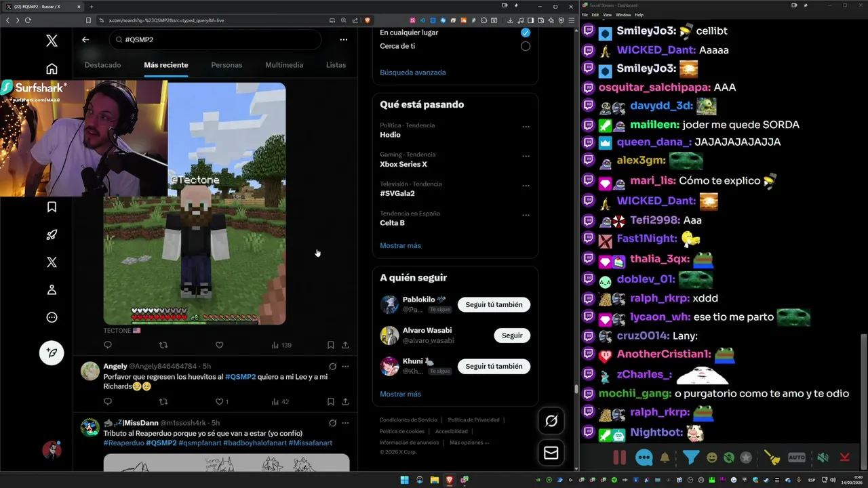Click 'Seguir tú también' for Pablokilo
The width and height of the screenshot is (868, 488).
tap(494, 305)
